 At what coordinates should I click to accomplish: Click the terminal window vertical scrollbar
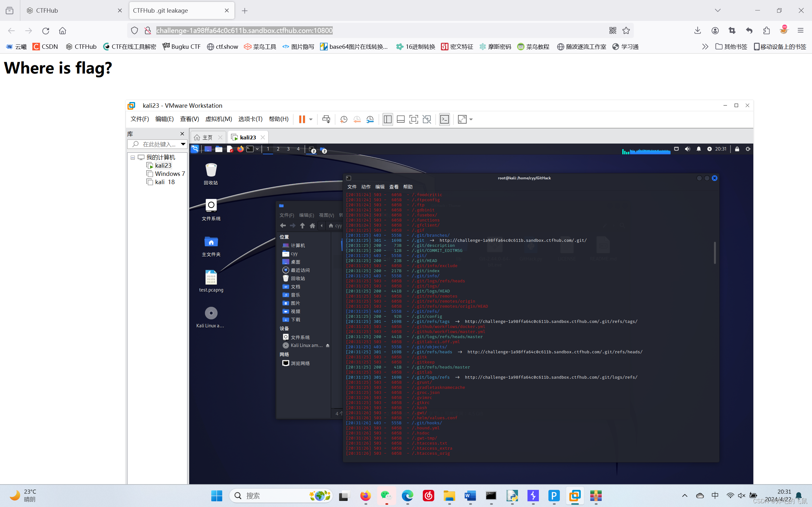coord(715,253)
